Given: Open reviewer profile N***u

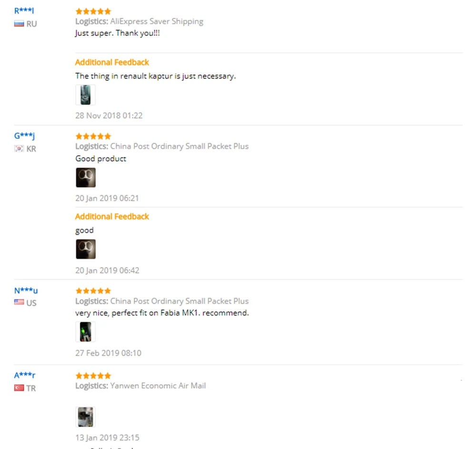Looking at the screenshot, I should (26, 290).
